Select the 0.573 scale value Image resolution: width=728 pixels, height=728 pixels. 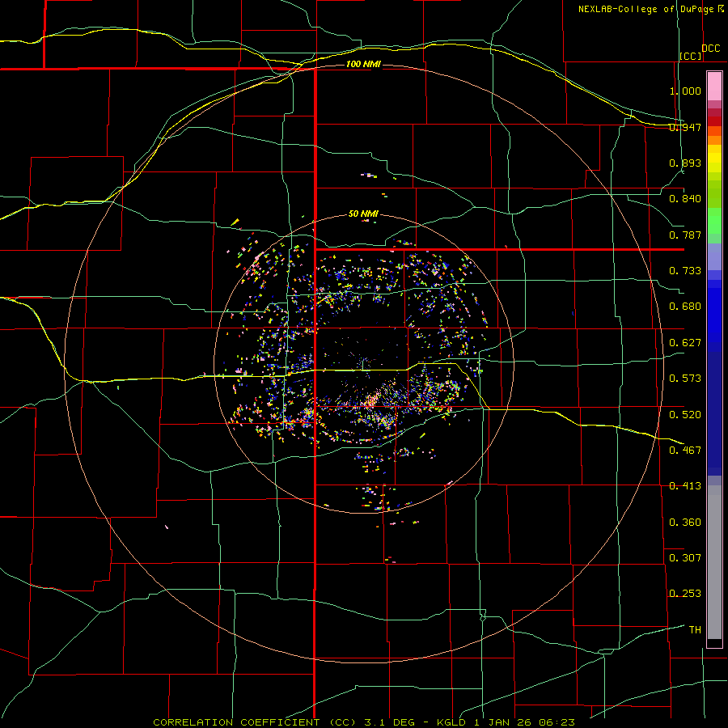(x=685, y=379)
